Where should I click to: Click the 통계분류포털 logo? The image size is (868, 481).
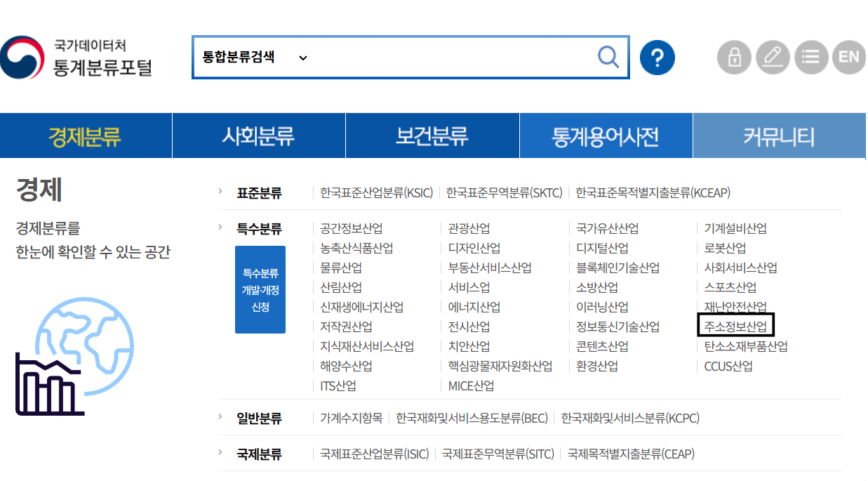(x=77, y=58)
